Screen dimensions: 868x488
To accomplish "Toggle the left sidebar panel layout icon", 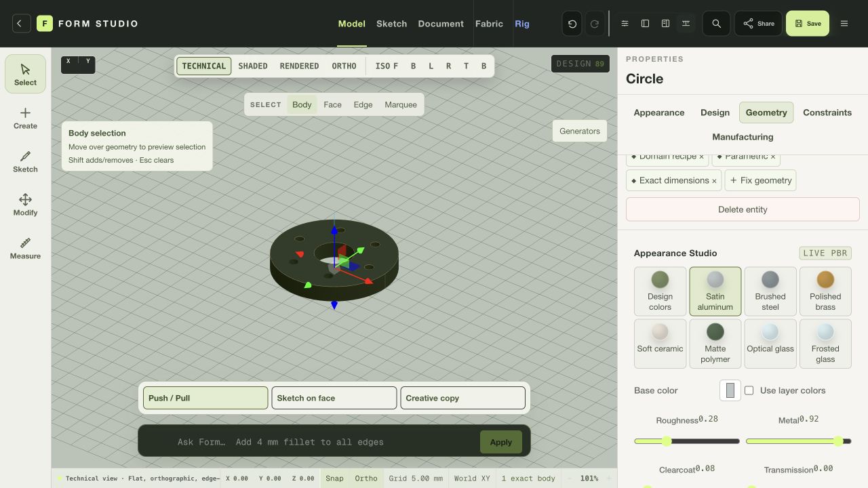I will click(x=646, y=24).
